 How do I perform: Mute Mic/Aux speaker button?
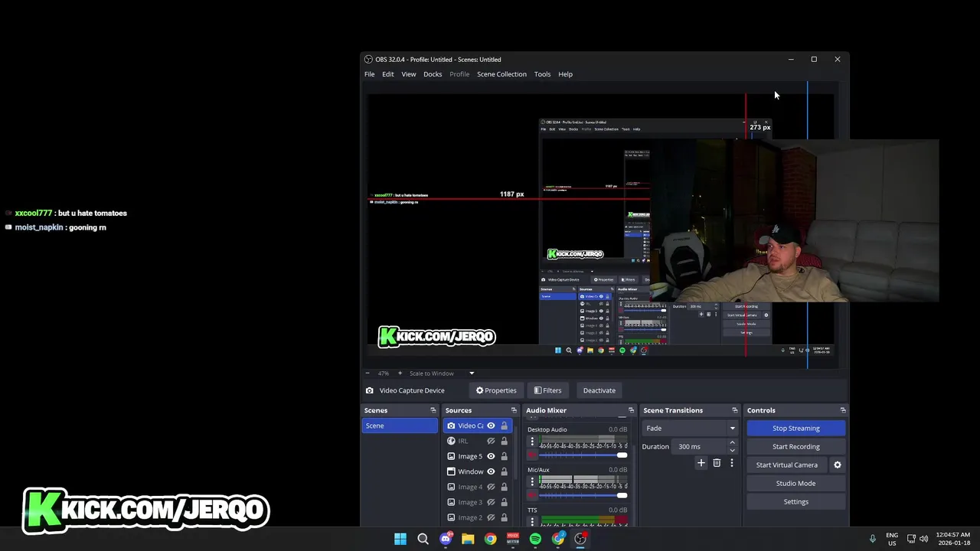point(532,495)
